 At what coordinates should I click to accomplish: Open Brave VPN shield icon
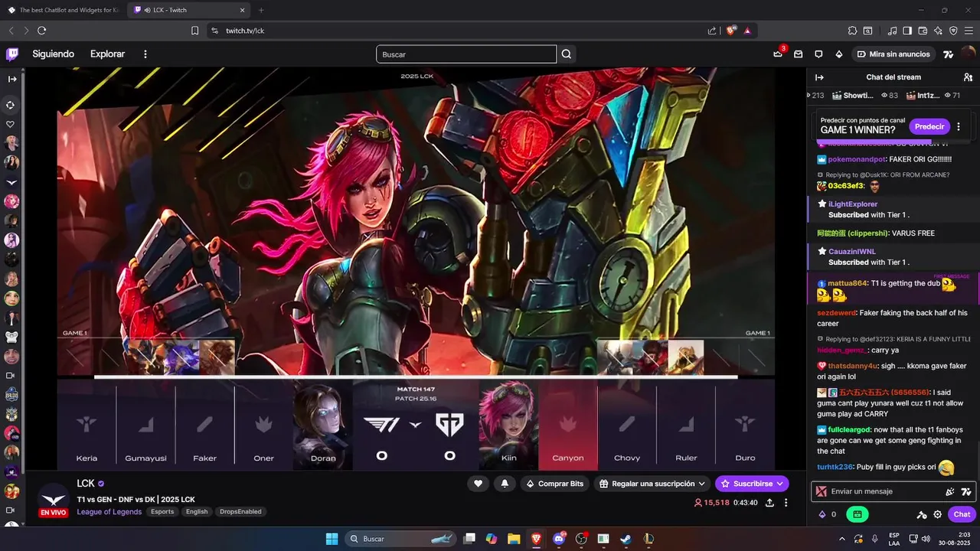(953, 31)
